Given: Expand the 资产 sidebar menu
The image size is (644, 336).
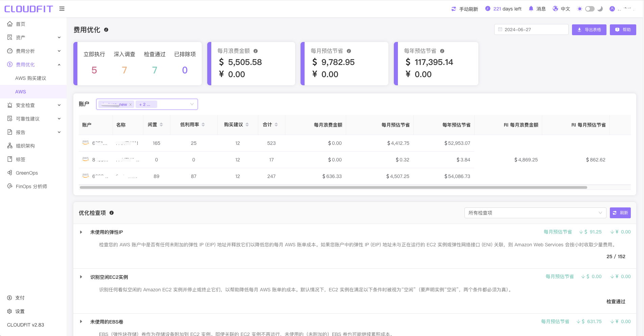Looking at the screenshot, I should [33, 38].
